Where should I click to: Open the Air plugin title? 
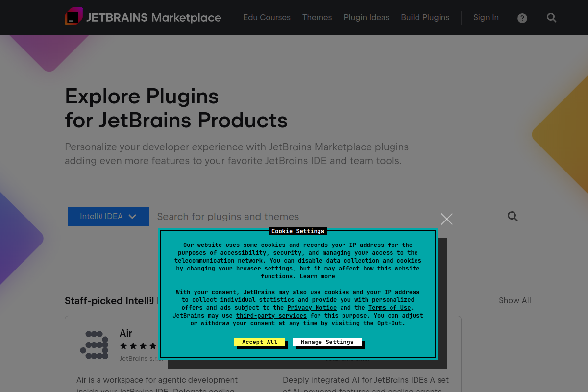tap(126, 333)
